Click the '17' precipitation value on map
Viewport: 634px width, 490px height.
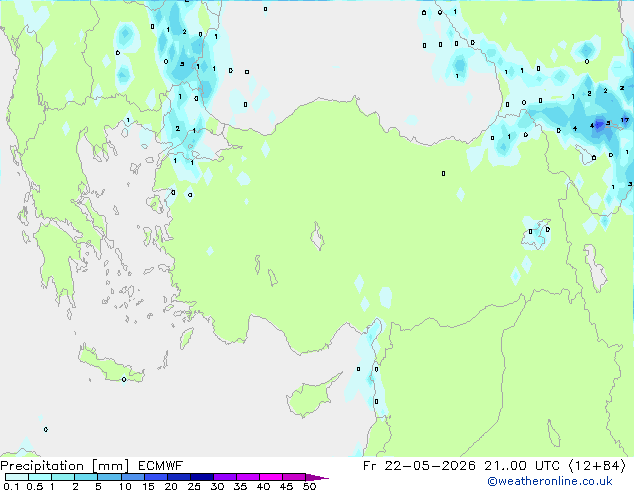pyautogui.click(x=625, y=120)
